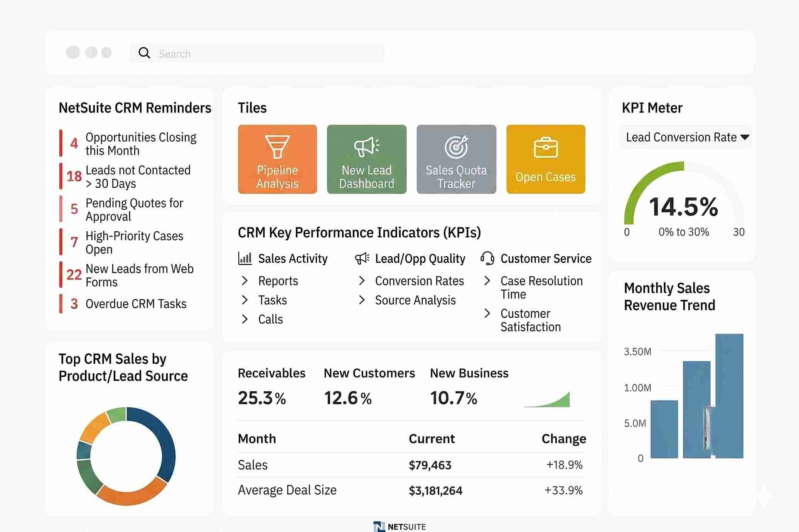
Task: Click the Current column header
Action: [432, 439]
